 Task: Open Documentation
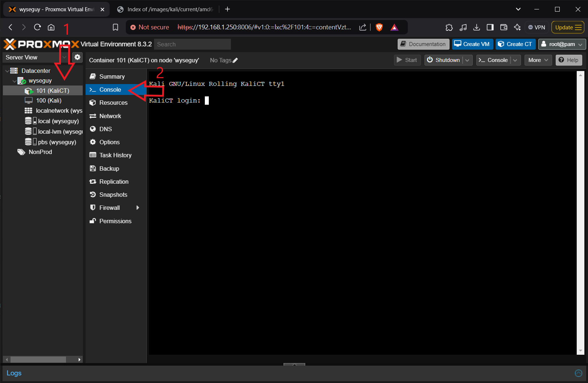coord(423,44)
